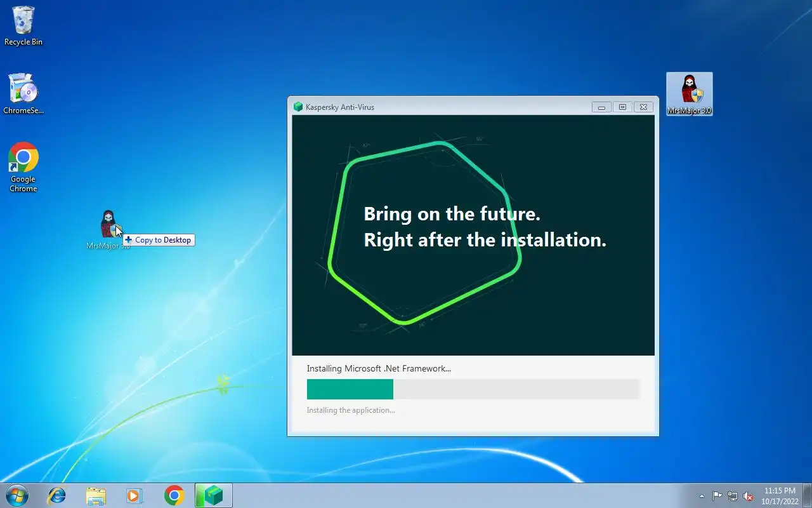
Task: Show hidden tray icons arrow
Action: click(x=702, y=496)
